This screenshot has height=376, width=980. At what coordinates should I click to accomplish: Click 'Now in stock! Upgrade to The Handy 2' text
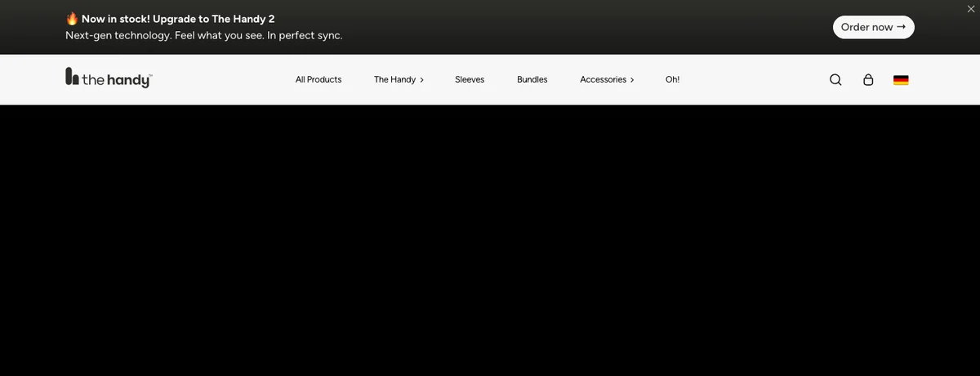click(x=178, y=19)
